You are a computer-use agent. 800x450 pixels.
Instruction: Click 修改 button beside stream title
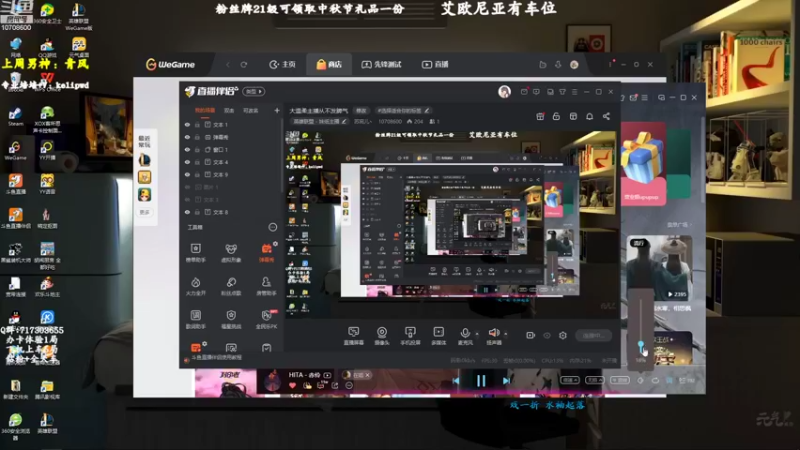(361, 110)
